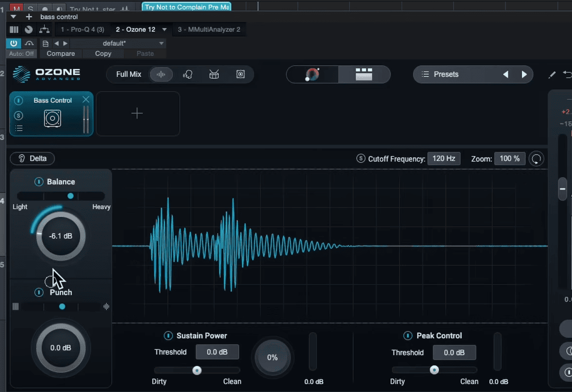The width and height of the screenshot is (572, 392).
Task: Open the plugin routing icon
Action: click(x=44, y=29)
